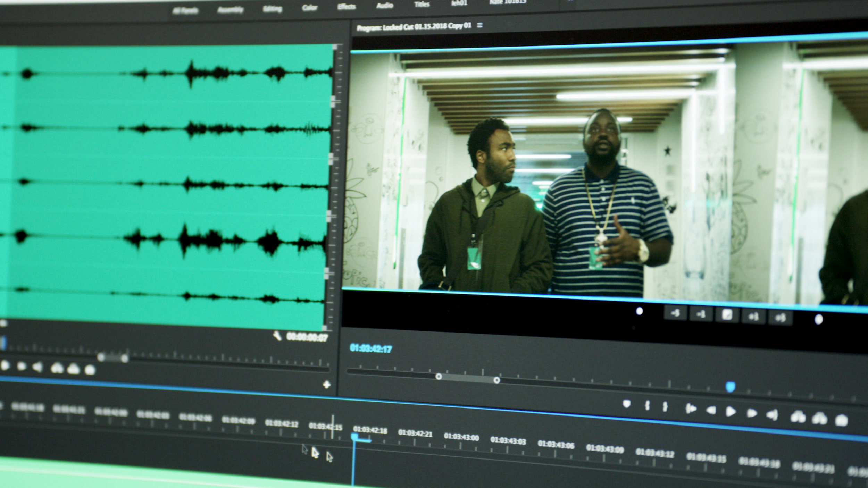Viewport: 868px width, 488px height.
Task: Click left handle of Program zoom bar
Action: (x=439, y=377)
